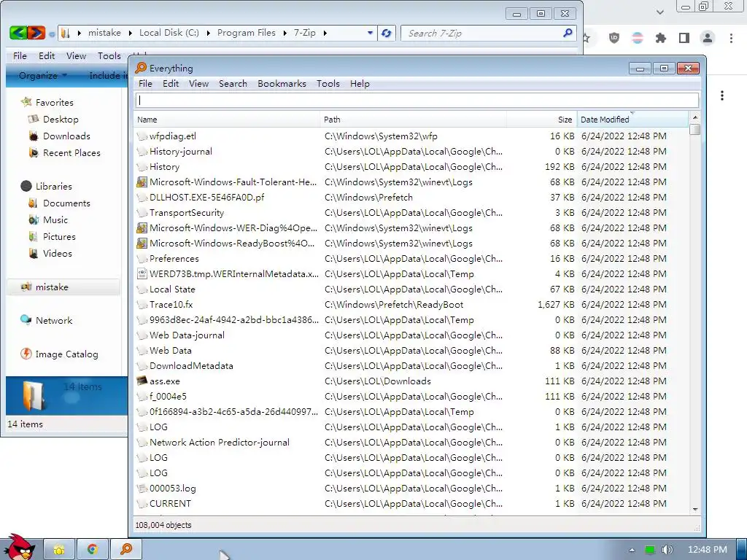The image size is (747, 560).
Task: Sort by the Path column header
Action: click(413, 119)
